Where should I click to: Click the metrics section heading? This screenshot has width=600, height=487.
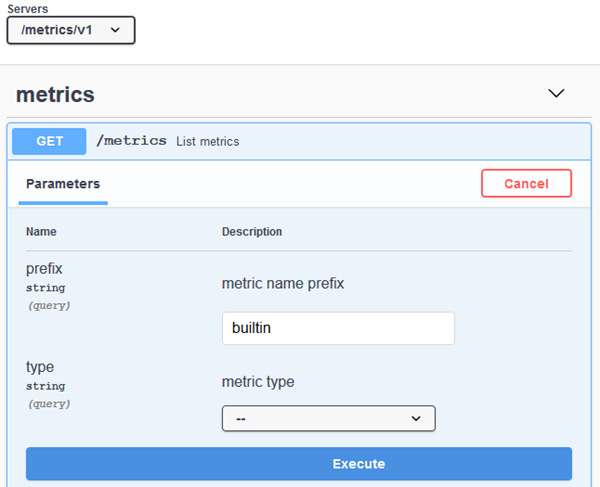pyautogui.click(x=55, y=95)
